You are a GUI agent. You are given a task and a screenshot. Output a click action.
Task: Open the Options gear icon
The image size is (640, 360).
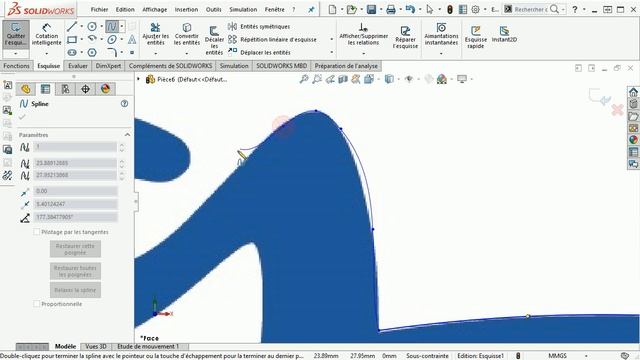(476, 9)
